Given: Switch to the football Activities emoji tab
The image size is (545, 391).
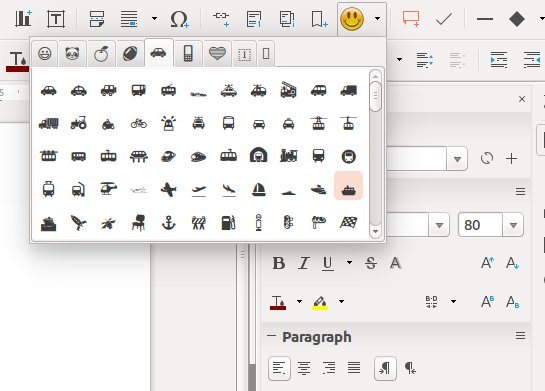Looking at the screenshot, I should pos(130,54).
